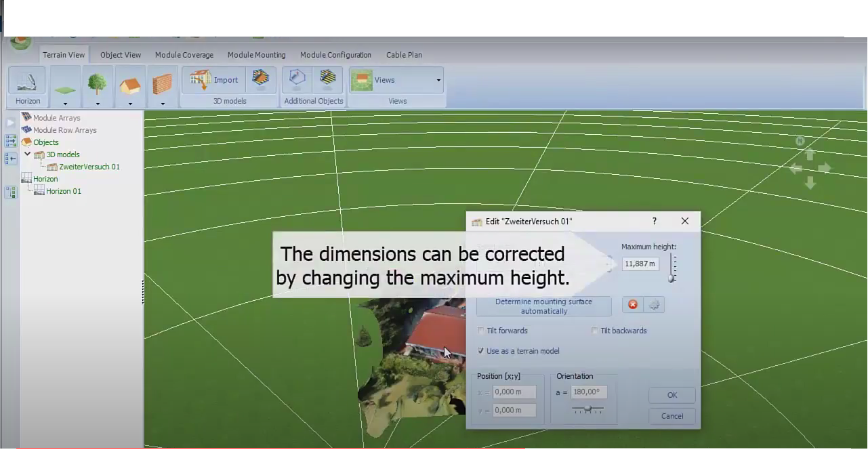The width and height of the screenshot is (868, 456).
Task: Pan the 3D view right with arrow
Action: coord(824,169)
